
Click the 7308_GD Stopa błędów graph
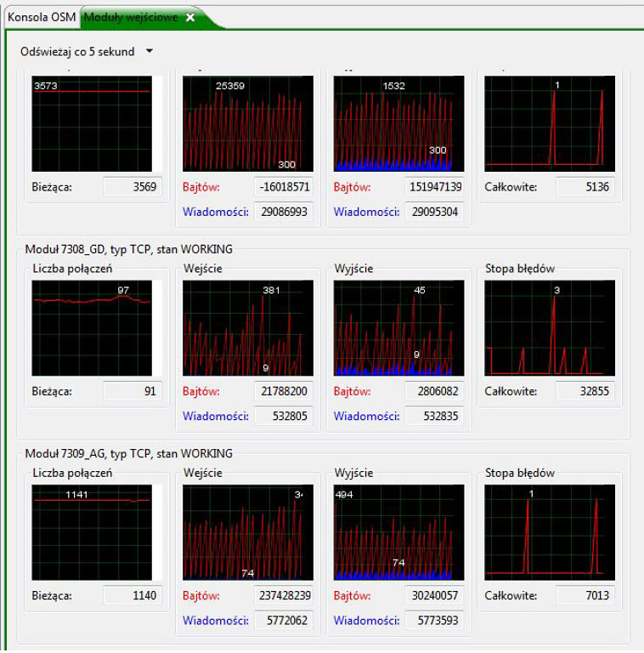550,327
